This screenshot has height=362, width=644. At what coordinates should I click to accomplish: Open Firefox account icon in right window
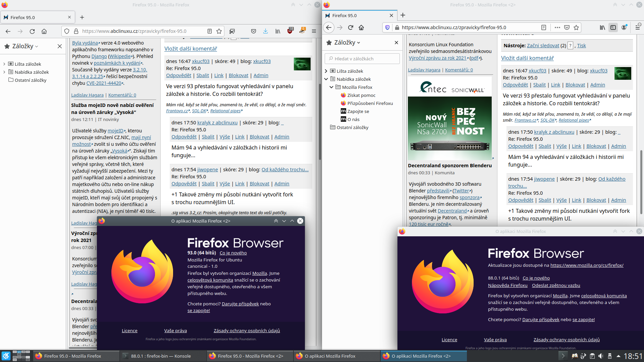pyautogui.click(x=624, y=27)
